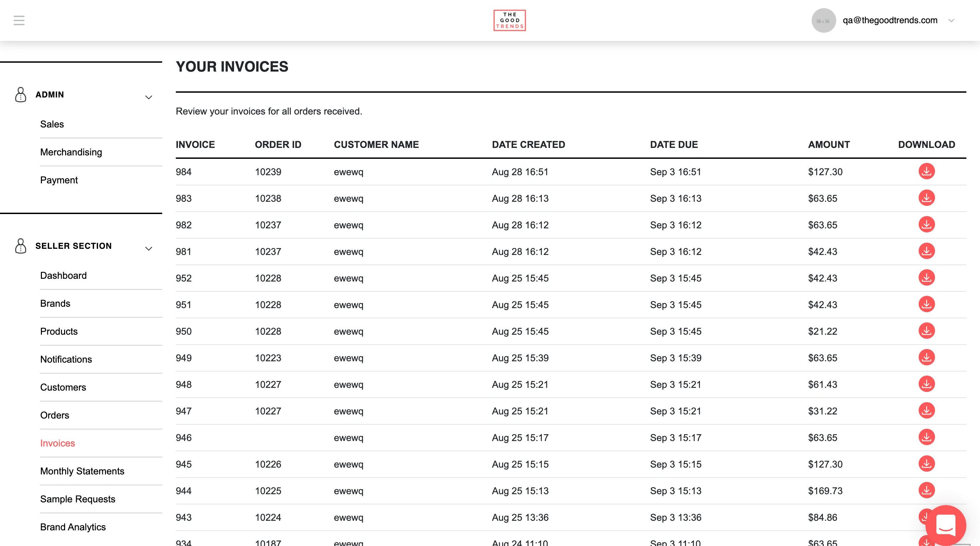This screenshot has width=980, height=546.
Task: Open Sample Requests link
Action: pos(78,499)
